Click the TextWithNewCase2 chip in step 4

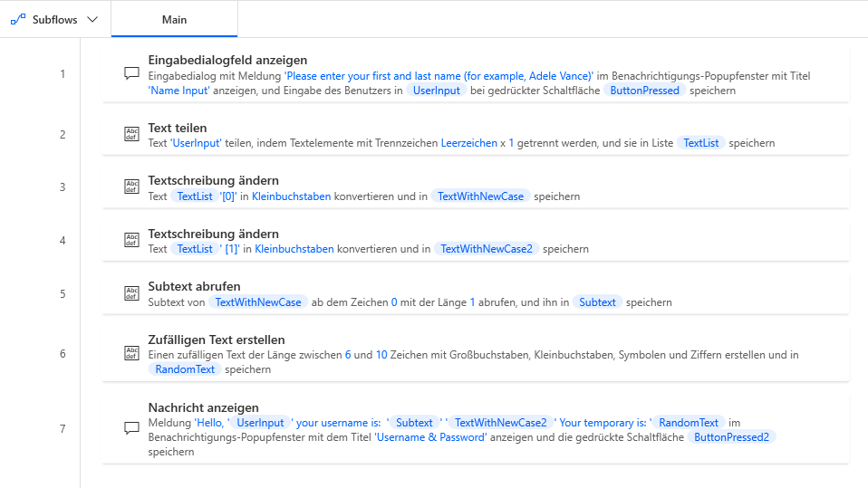[x=487, y=248]
